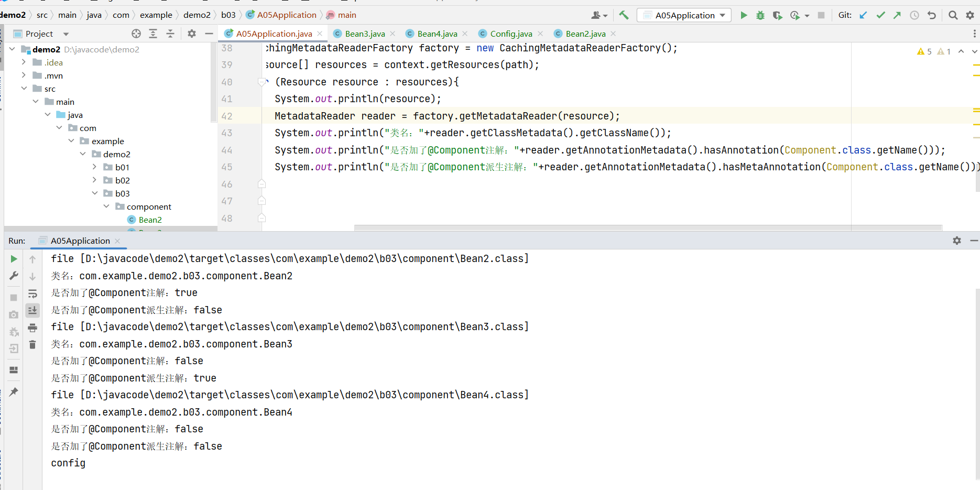This screenshot has height=490, width=980.
Task: Open editor tabs more options menu
Action: 975,34
